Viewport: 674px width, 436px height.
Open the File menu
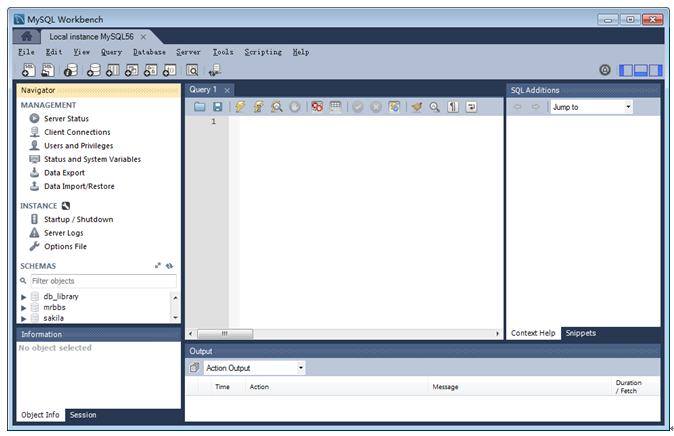coord(26,52)
